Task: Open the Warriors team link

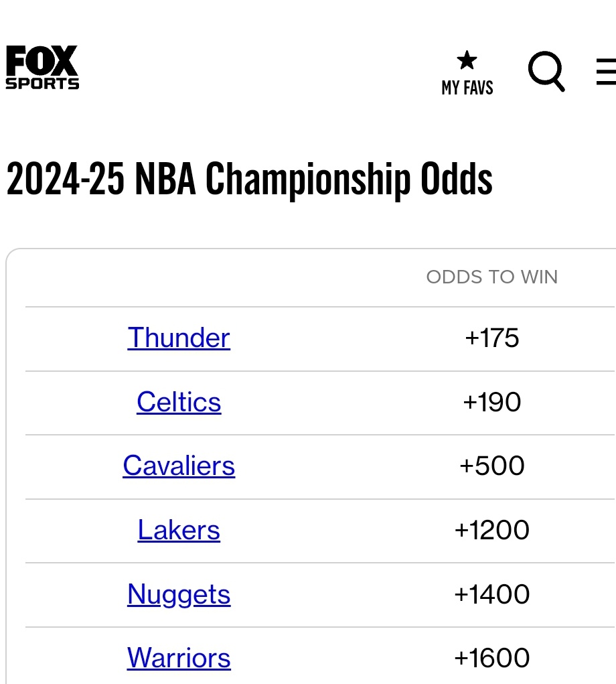Action: [179, 658]
